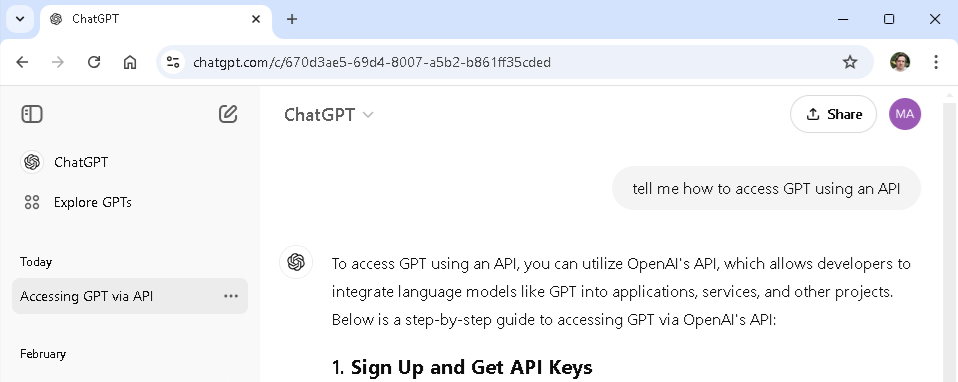Open the Chrome profile avatar
The image size is (958, 382).
[900, 62]
